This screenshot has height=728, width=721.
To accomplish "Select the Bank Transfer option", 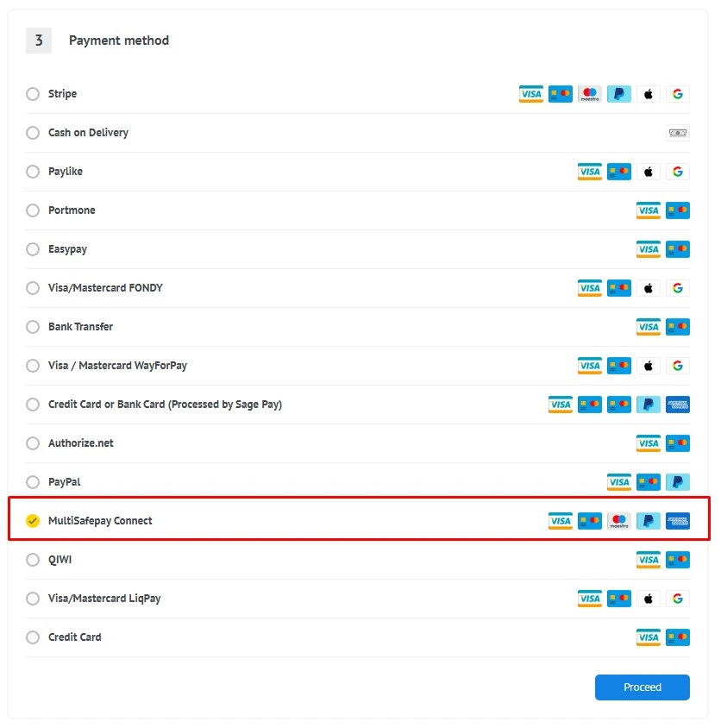I will coord(32,326).
